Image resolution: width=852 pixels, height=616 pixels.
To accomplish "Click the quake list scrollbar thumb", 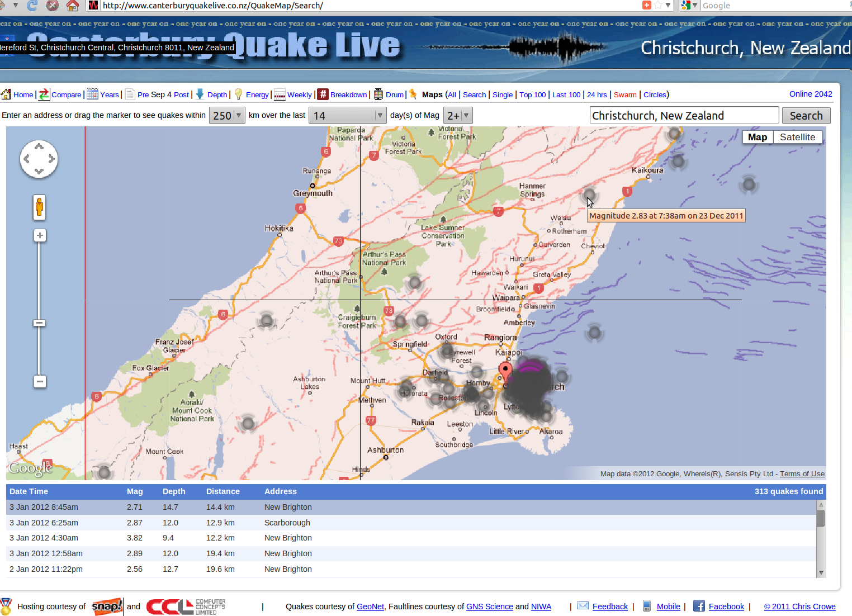I will click(x=821, y=518).
